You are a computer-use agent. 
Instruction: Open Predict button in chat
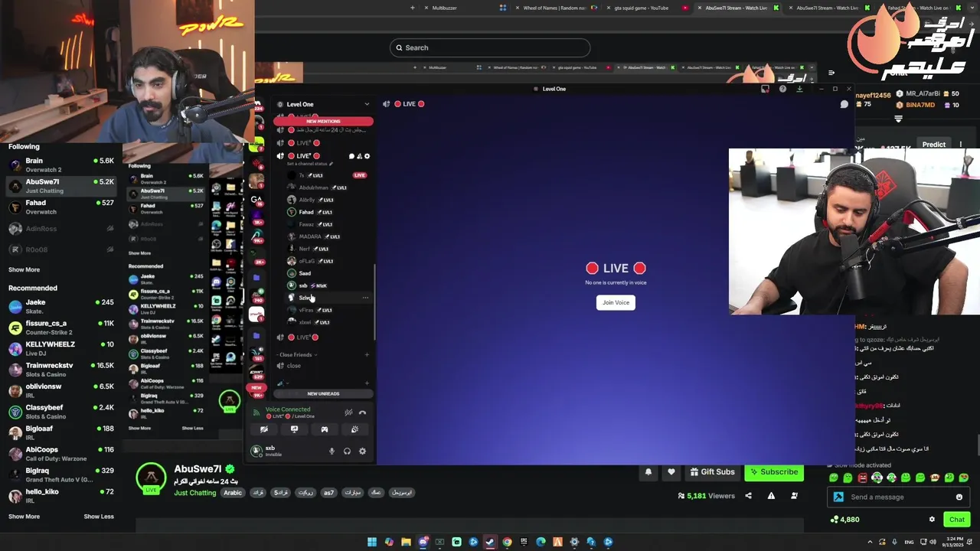coord(934,144)
